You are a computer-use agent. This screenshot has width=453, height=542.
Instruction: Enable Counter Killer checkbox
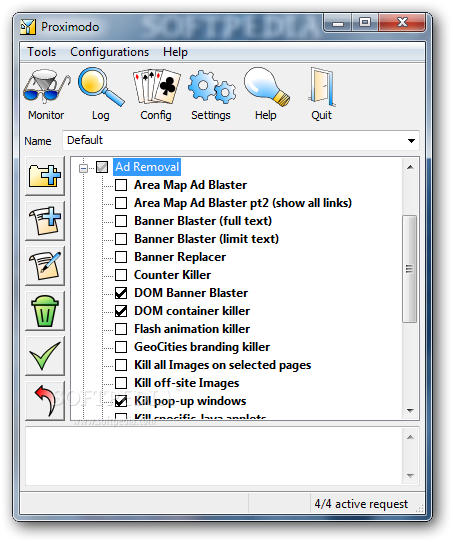[121, 275]
